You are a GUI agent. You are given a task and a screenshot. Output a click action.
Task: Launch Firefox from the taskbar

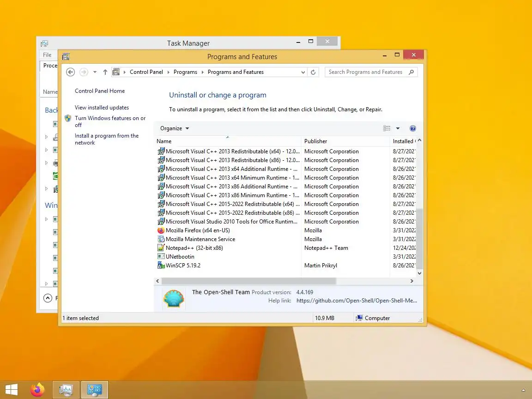coord(37,390)
